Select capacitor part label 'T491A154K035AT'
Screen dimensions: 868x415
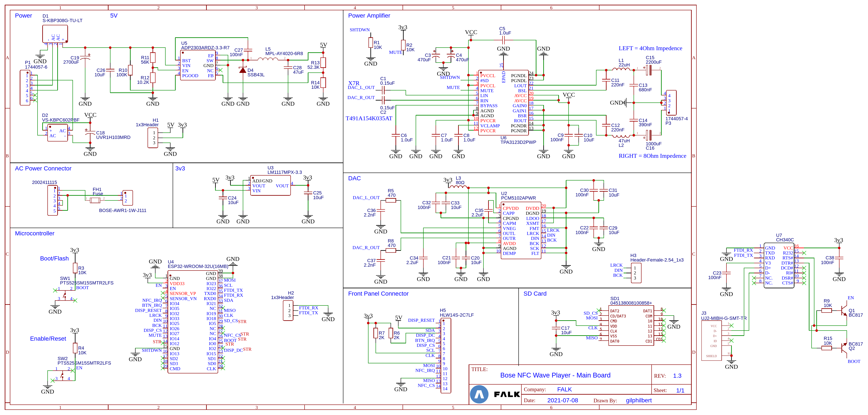(369, 118)
